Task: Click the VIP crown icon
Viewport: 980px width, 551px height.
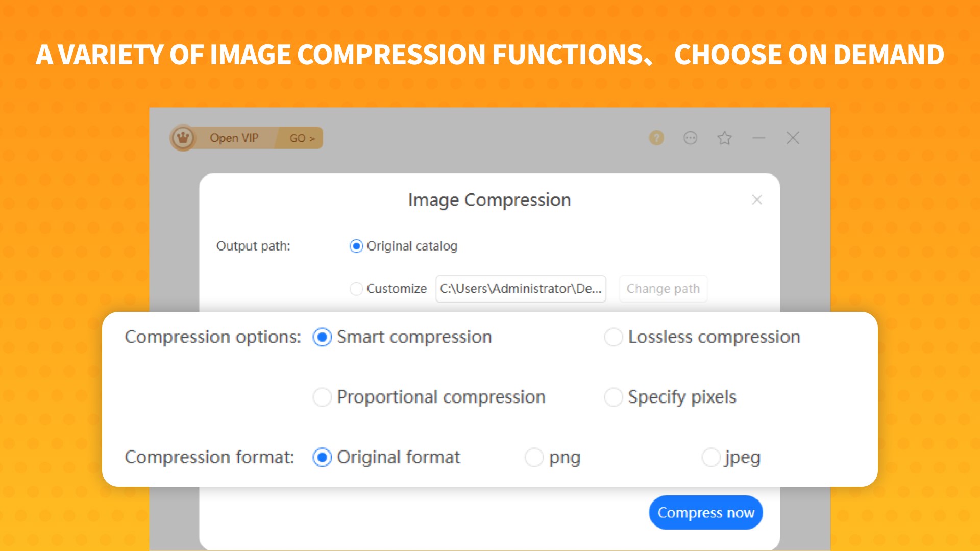Action: coord(183,138)
